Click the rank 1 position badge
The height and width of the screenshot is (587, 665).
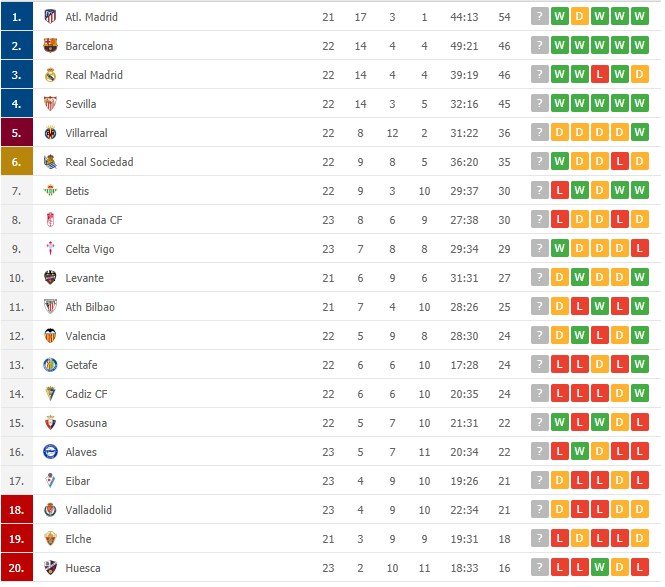[17, 17]
